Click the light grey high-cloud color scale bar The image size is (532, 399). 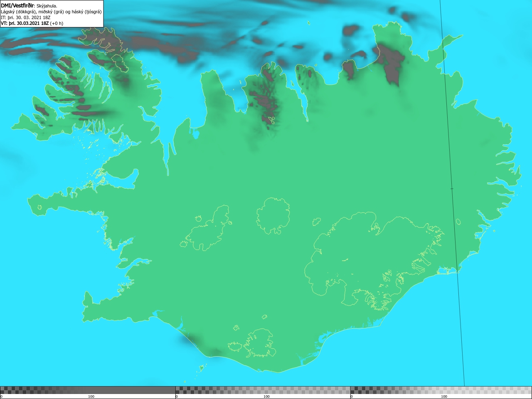pos(441,390)
